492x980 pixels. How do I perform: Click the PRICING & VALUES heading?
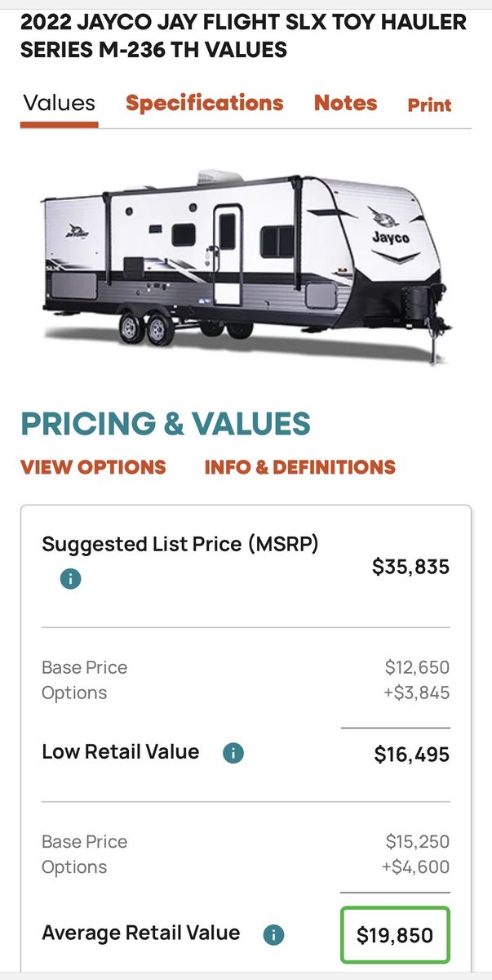pyautogui.click(x=166, y=424)
